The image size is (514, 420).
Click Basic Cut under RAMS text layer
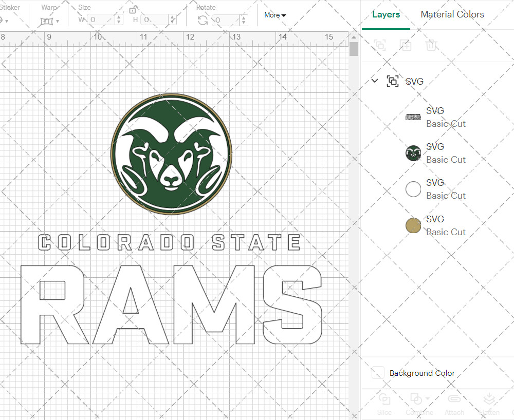click(446, 124)
